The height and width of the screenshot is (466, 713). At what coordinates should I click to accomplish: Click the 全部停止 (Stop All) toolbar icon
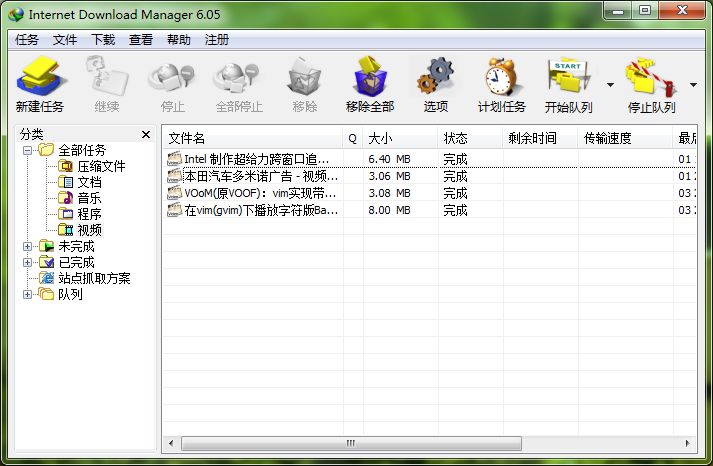click(238, 77)
